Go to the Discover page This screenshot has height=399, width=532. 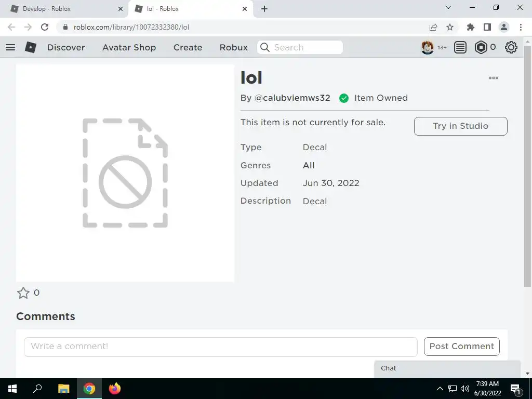pos(66,47)
